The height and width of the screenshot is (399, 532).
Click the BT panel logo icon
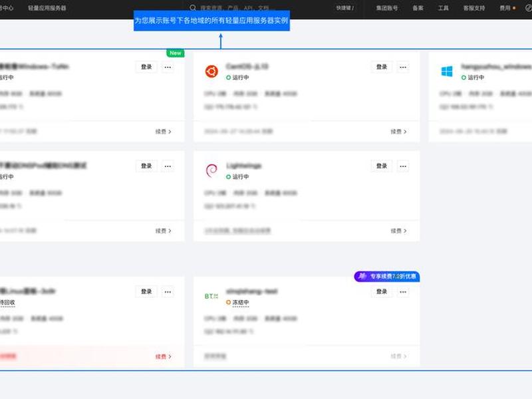click(x=211, y=296)
